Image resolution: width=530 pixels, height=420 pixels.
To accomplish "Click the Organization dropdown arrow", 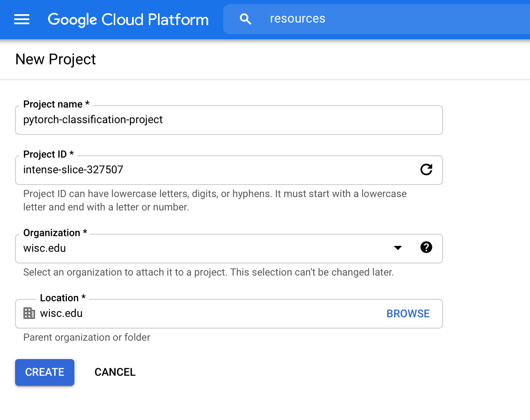I will coord(398,248).
